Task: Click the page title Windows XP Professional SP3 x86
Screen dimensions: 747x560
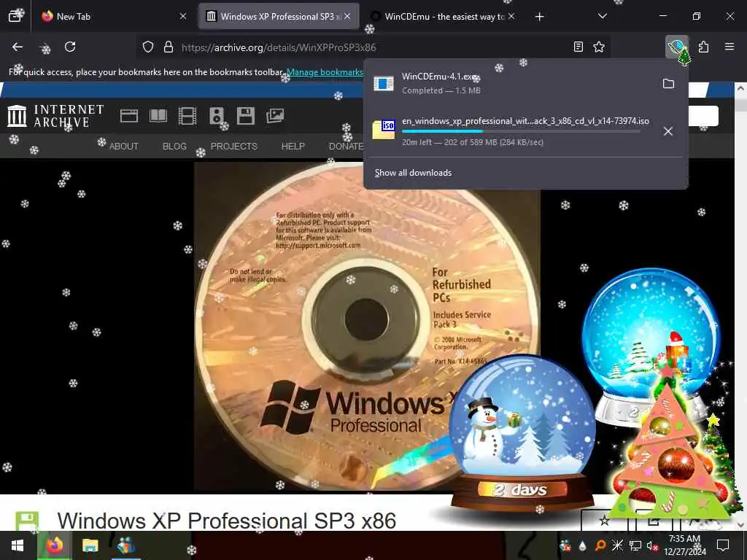Action: tap(227, 521)
